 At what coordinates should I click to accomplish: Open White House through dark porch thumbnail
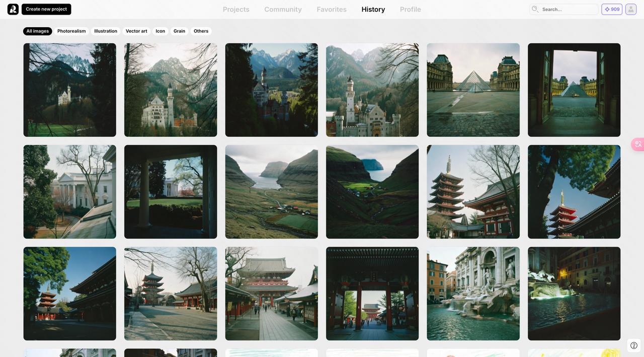171,192
